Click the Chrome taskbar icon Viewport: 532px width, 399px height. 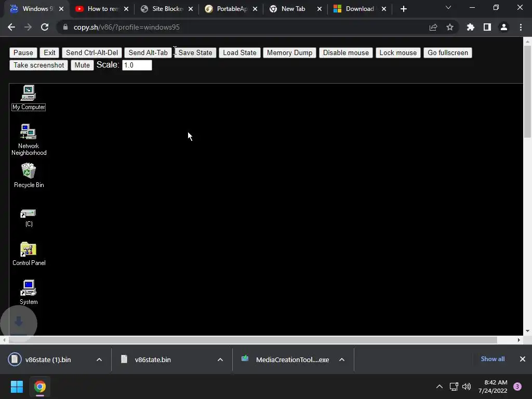click(x=39, y=387)
